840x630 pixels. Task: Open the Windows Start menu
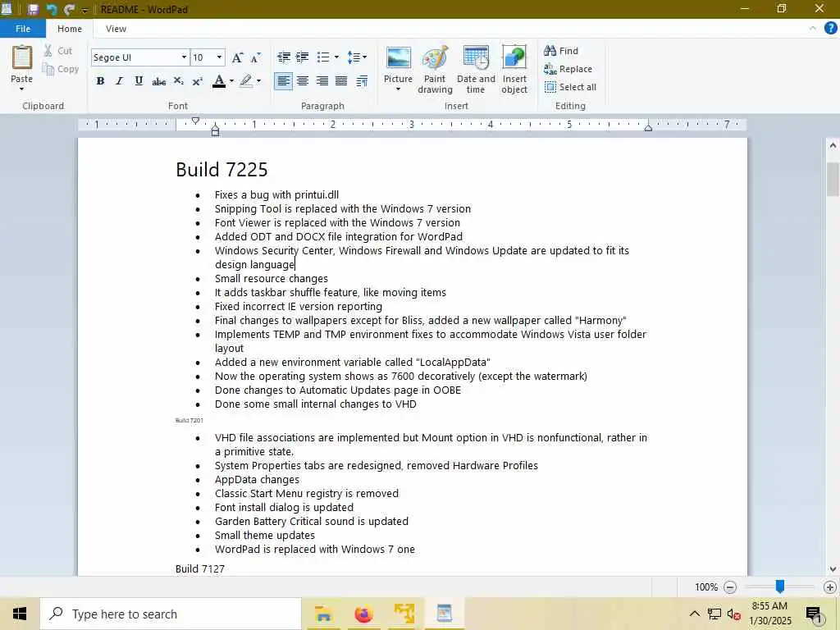click(x=20, y=614)
